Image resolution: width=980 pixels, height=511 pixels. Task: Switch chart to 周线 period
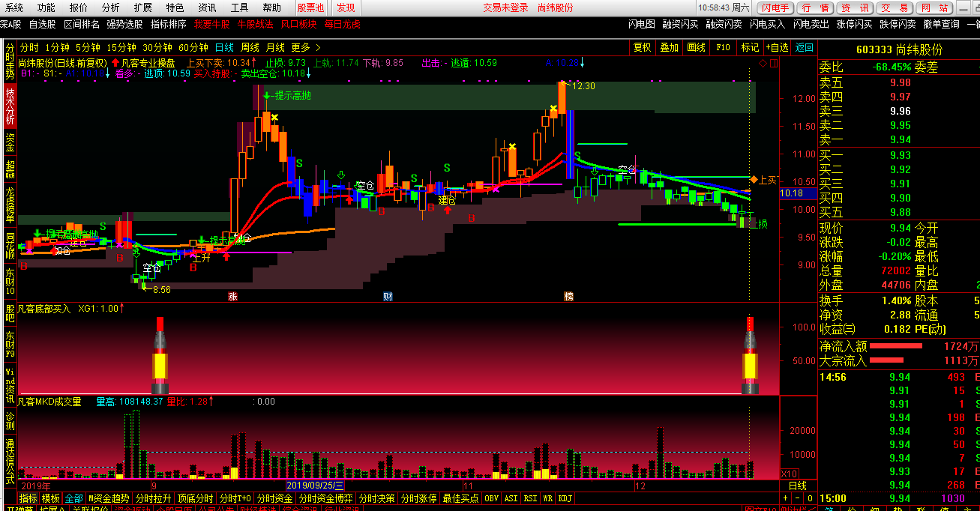tap(250, 47)
